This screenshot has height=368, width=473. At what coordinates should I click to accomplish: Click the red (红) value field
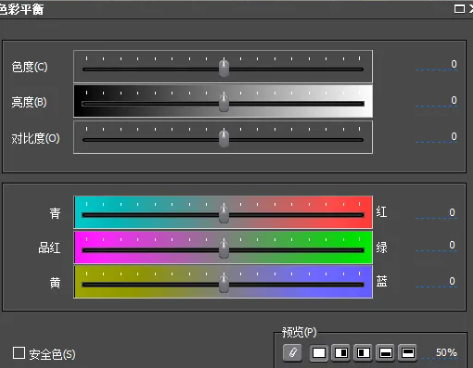pyautogui.click(x=436, y=212)
